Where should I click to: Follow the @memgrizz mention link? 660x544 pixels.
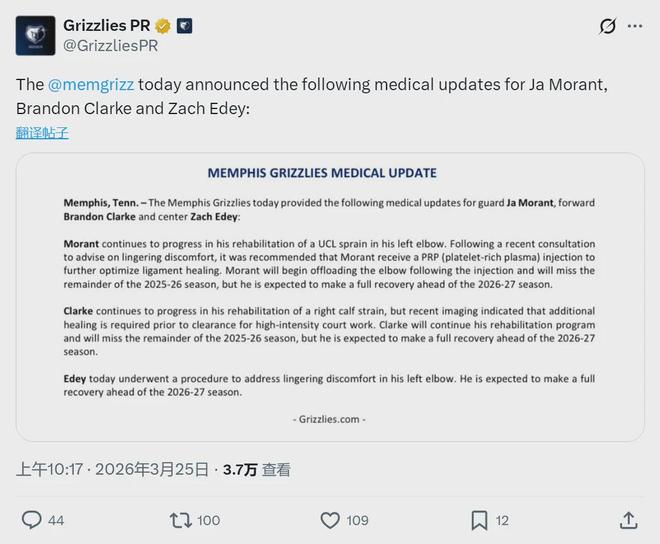click(91, 83)
